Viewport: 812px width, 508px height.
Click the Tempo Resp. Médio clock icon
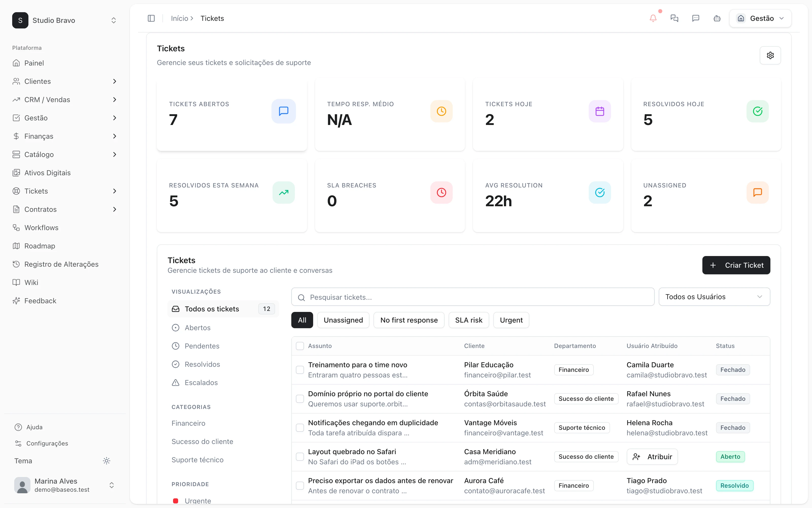click(442, 111)
